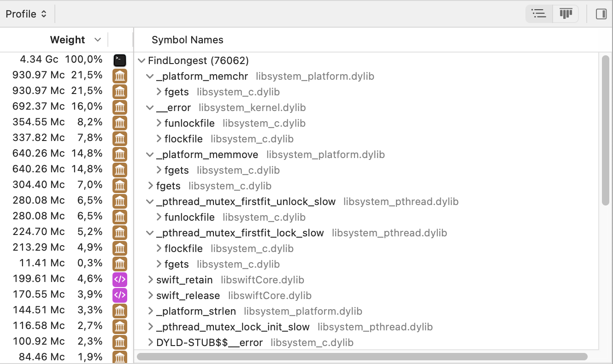The height and width of the screenshot is (364, 613).
Task: Click the horizontal scrollbar at the bottom
Action: point(362,356)
